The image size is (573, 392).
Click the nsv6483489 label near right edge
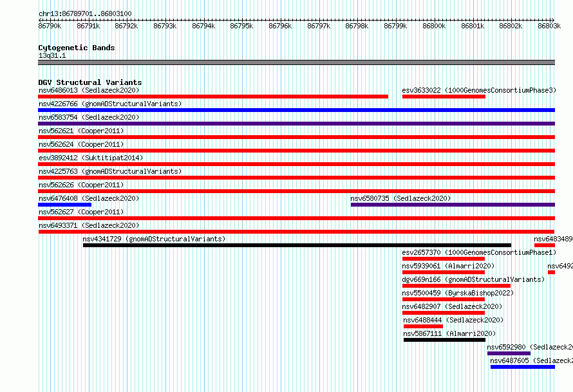[553, 239]
